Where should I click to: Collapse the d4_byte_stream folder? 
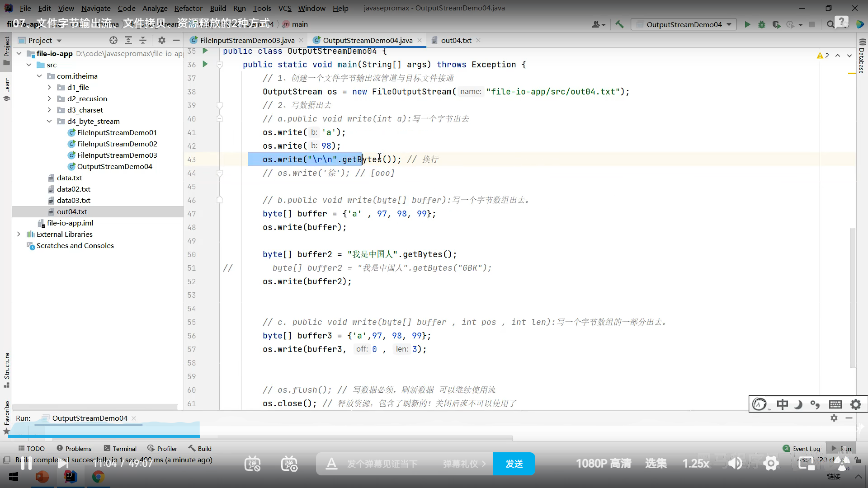(x=49, y=121)
